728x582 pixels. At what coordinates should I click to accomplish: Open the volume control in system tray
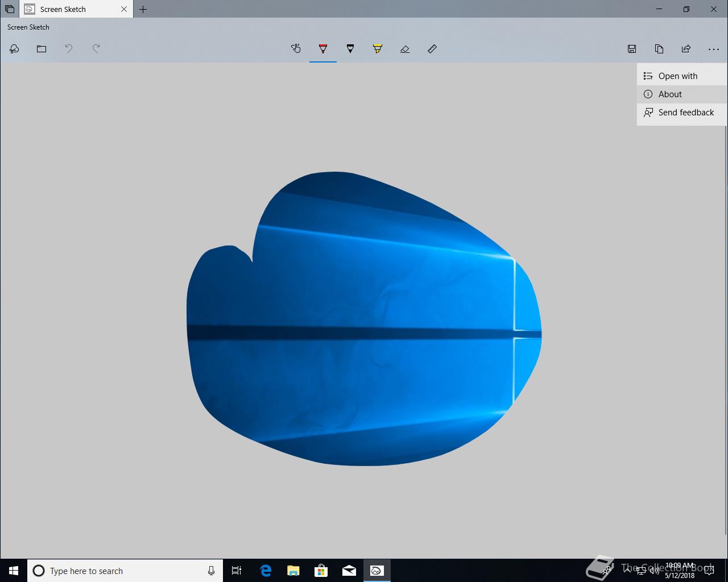(x=655, y=571)
